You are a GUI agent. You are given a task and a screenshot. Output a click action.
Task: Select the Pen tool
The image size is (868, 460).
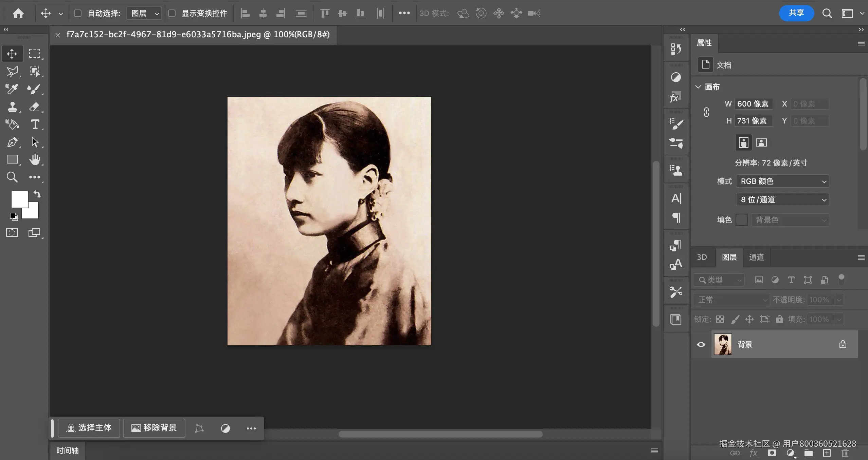tap(12, 142)
